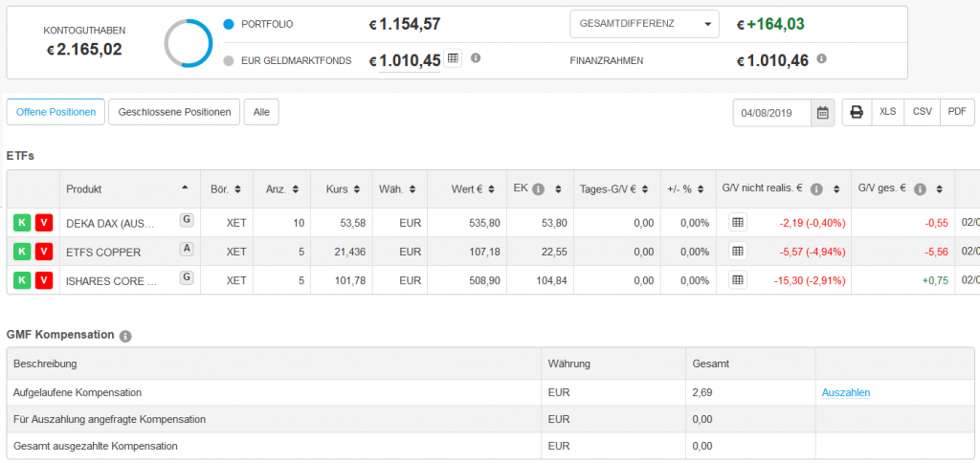This screenshot has width=980, height=463.
Task: Open details table icon in ISHARES CORE row
Action: click(x=737, y=280)
